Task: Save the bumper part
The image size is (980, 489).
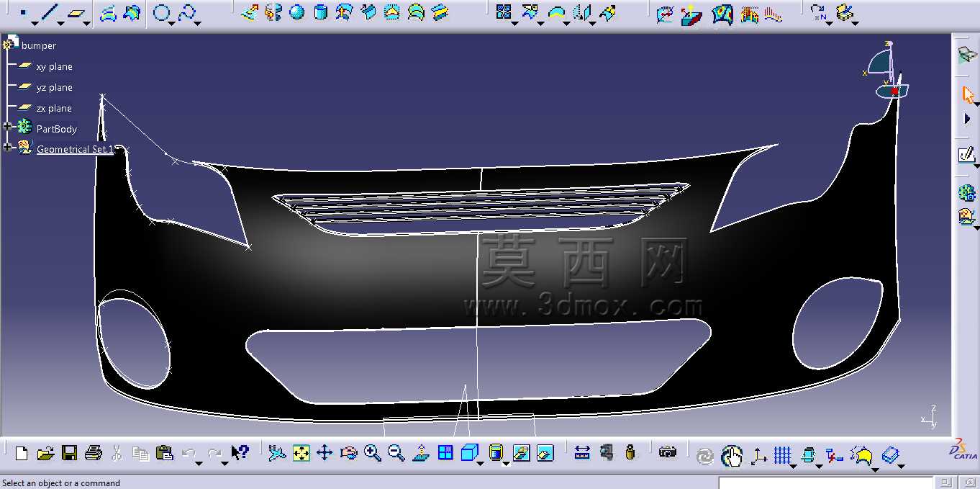Action: 69,453
